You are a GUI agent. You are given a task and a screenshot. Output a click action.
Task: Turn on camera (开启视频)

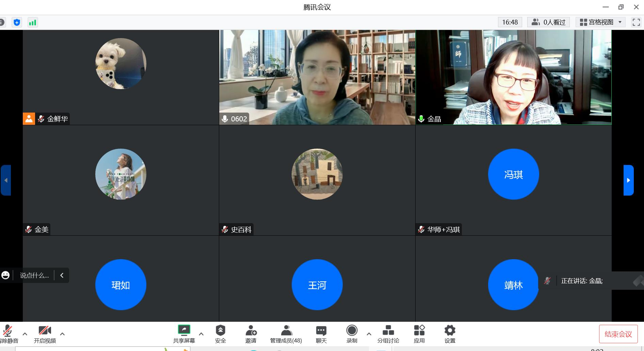(x=45, y=334)
